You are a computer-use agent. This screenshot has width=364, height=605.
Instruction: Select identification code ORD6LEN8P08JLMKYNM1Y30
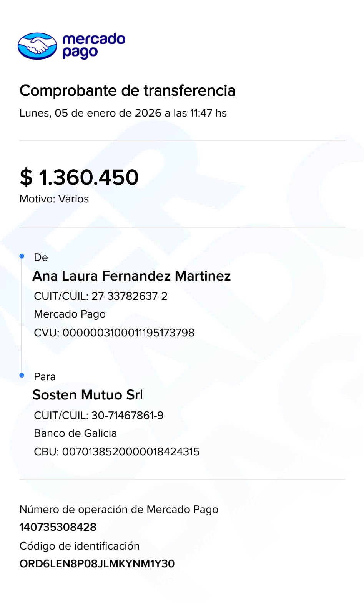pos(97,563)
